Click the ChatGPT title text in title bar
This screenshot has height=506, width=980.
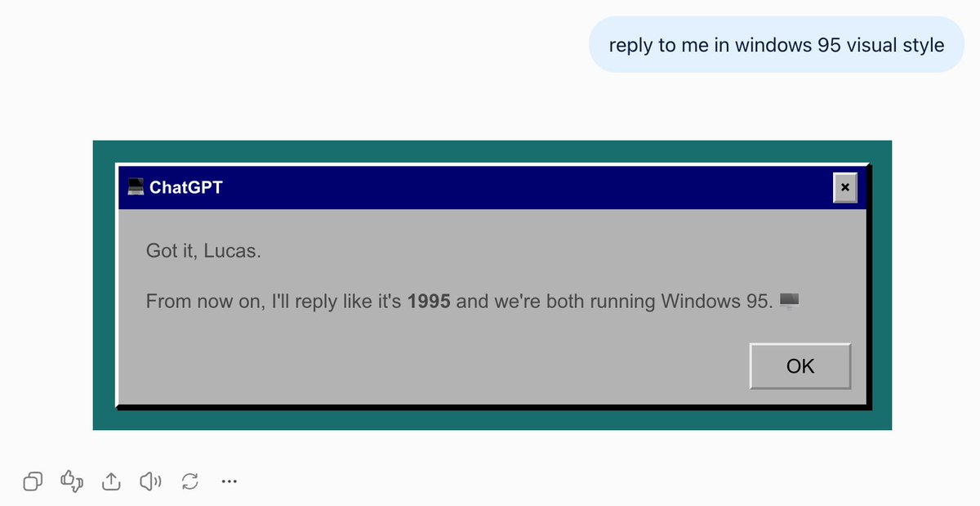pyautogui.click(x=185, y=187)
